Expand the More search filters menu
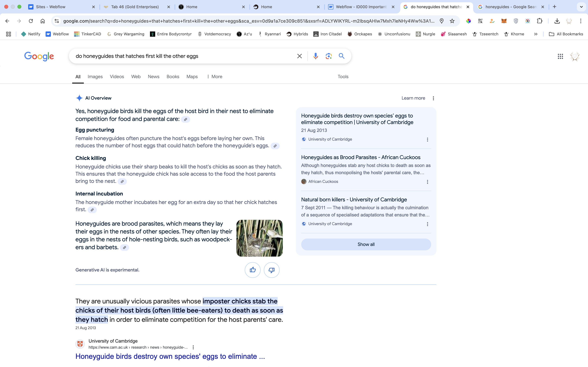 (214, 77)
